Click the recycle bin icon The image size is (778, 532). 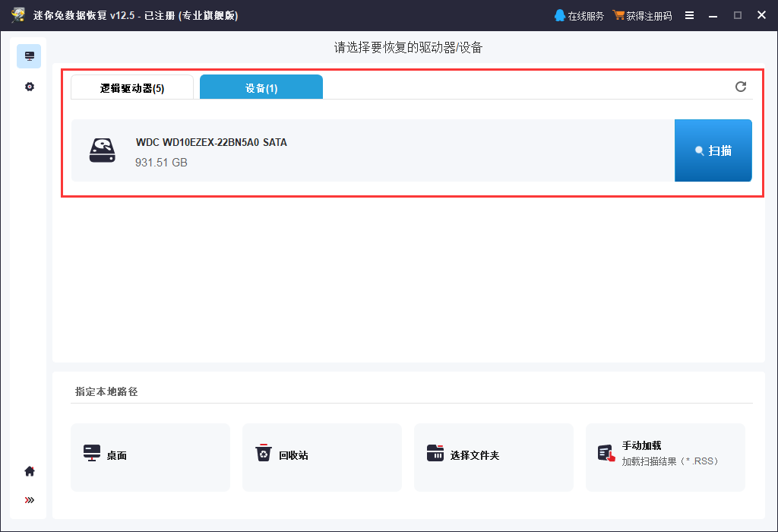[264, 453]
